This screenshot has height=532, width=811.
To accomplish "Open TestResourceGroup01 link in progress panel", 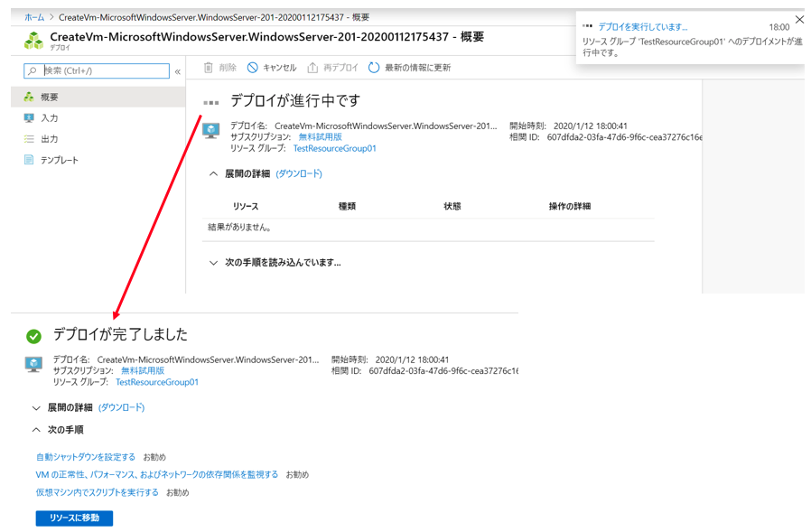I will pos(335,148).
